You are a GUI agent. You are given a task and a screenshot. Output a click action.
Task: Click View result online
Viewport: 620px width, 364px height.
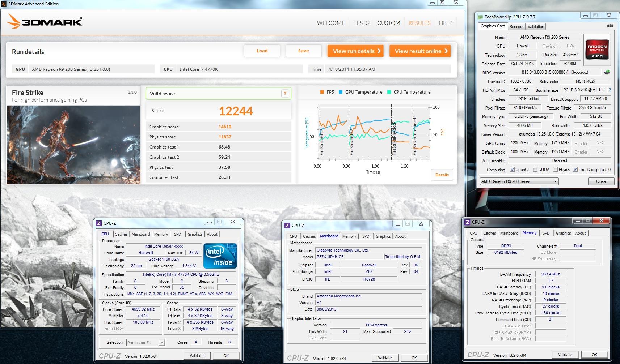point(421,51)
